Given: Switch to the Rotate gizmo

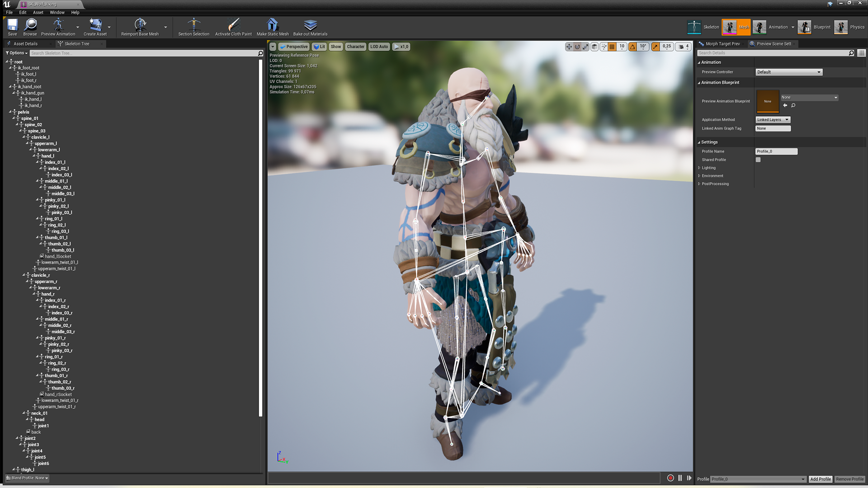Looking at the screenshot, I should 577,47.
